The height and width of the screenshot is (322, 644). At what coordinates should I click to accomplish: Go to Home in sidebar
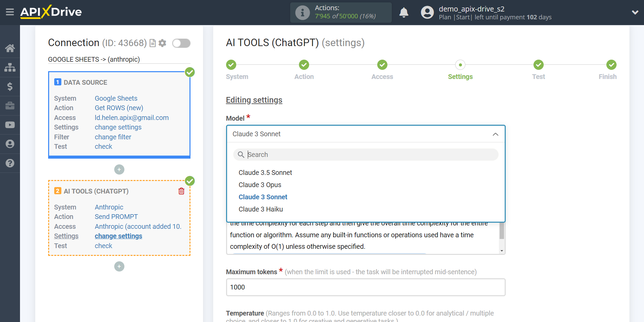point(10,48)
